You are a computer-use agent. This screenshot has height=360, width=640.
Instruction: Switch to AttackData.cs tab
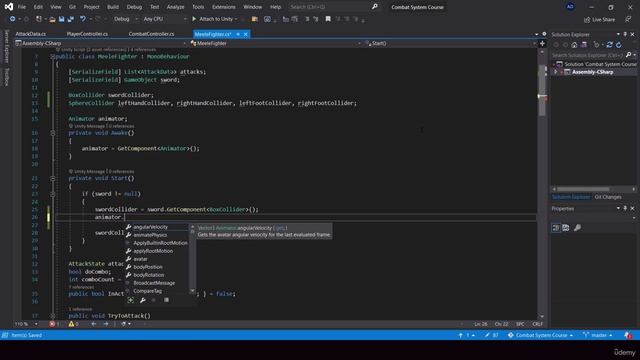click(31, 34)
